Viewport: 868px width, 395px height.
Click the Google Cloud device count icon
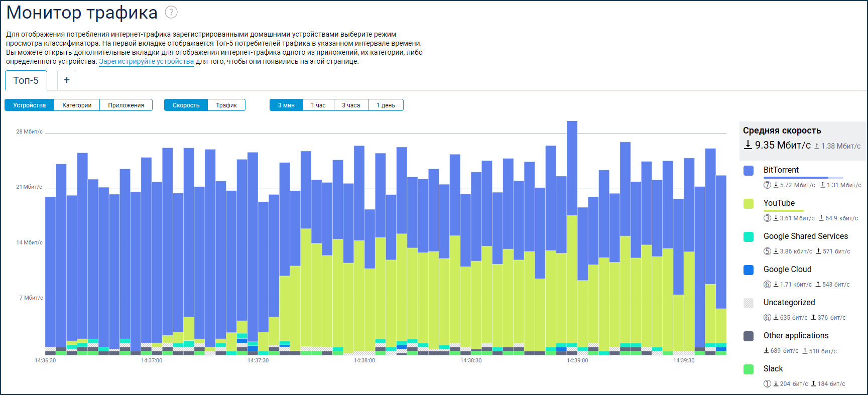click(767, 285)
